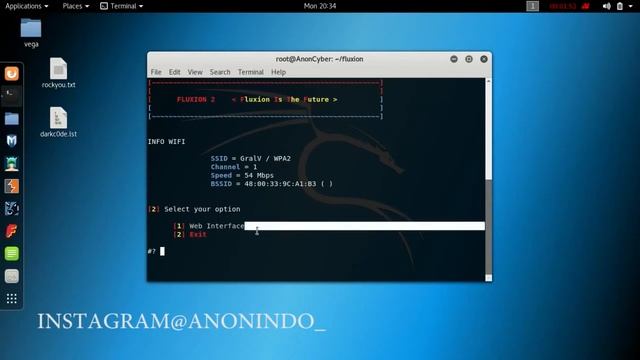Open the Search menu in terminal
This screenshot has height=360, width=640.
click(x=220, y=72)
